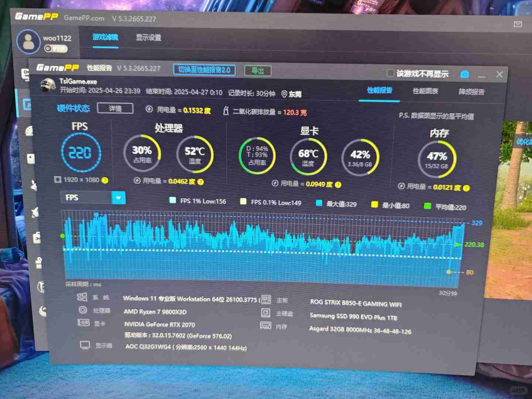The height and width of the screenshot is (399, 532).
Task: Click the 主板 motherboard icon
Action: [266, 299]
